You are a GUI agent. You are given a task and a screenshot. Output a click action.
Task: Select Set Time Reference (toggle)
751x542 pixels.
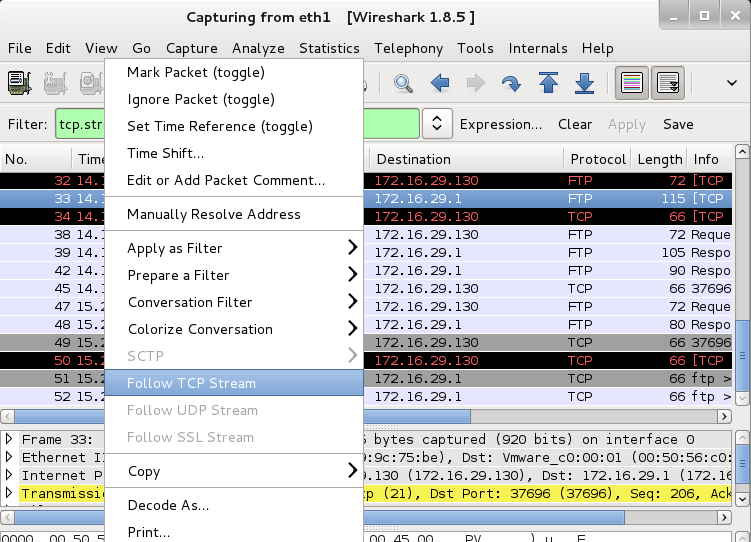point(234,126)
